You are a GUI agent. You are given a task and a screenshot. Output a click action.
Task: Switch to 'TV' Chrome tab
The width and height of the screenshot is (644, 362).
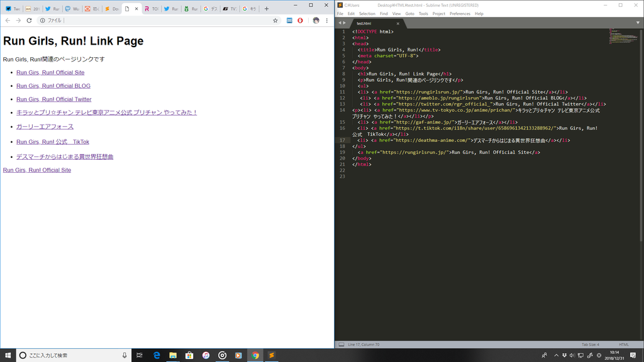pyautogui.click(x=230, y=9)
